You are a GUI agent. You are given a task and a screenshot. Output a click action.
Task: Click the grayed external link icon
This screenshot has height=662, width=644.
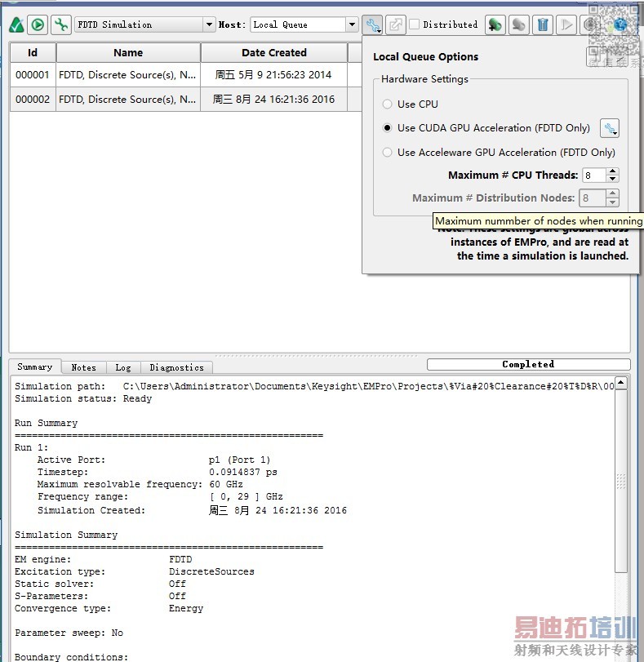[395, 25]
